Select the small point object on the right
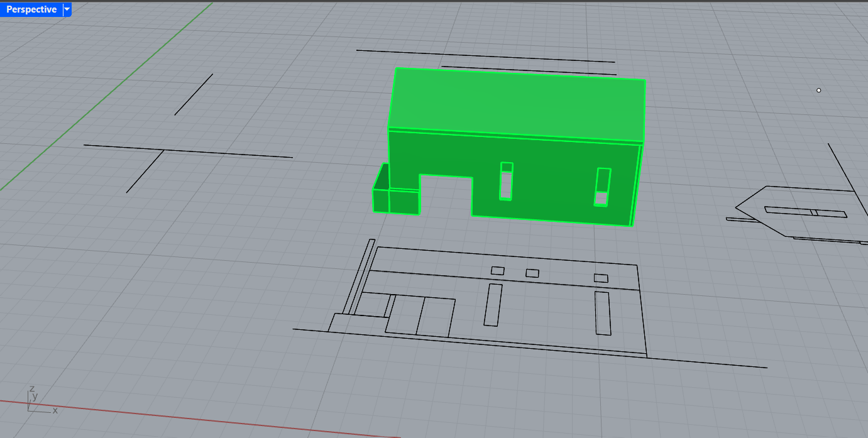Image resolution: width=868 pixels, height=438 pixels. click(818, 90)
